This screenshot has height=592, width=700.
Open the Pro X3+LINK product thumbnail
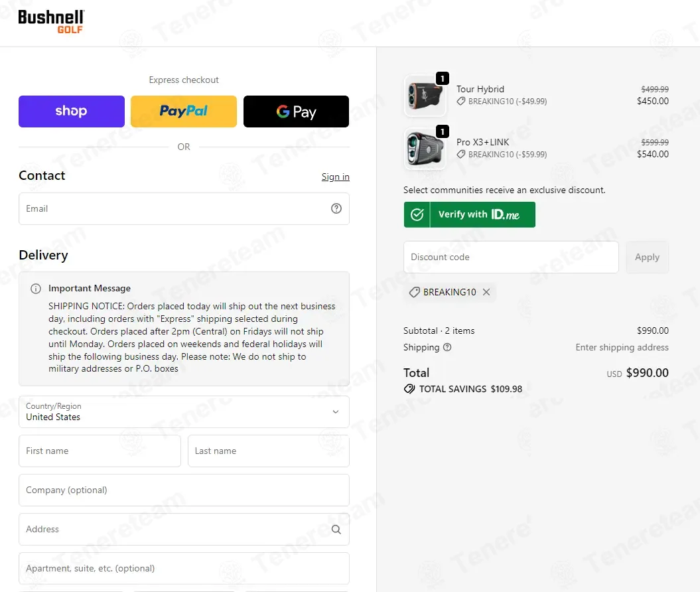425,149
